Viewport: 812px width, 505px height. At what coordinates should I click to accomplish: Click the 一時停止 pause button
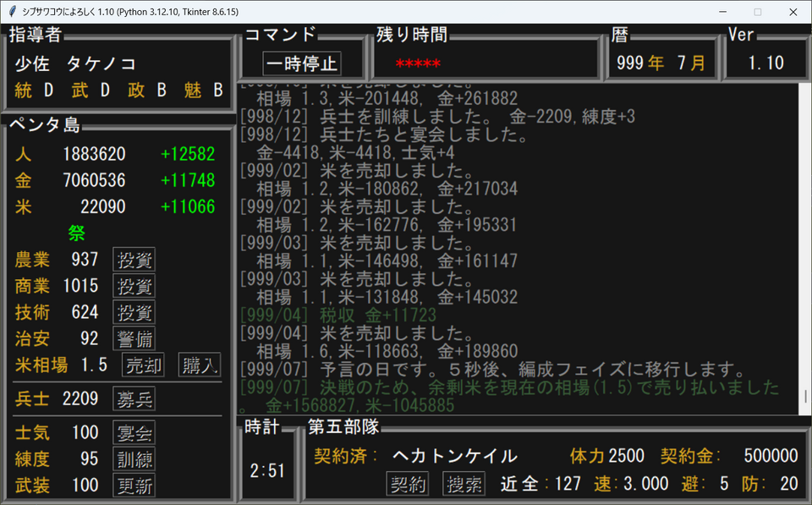(302, 63)
